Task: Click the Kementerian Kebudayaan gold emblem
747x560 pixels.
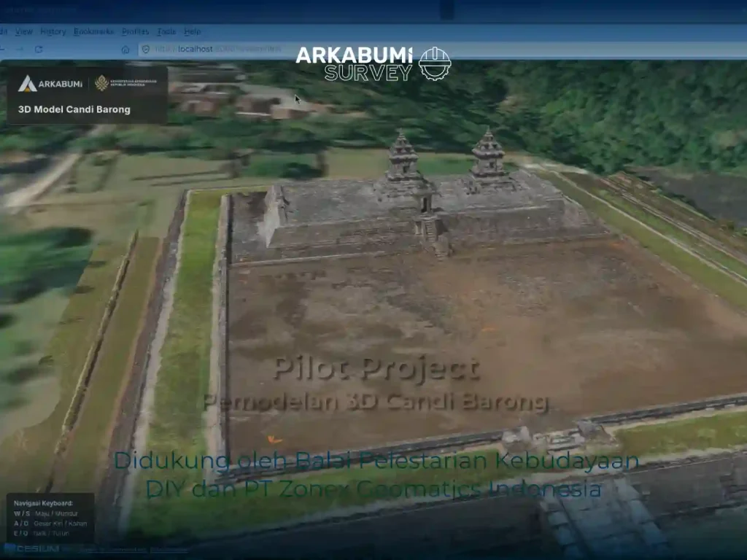Action: (101, 83)
